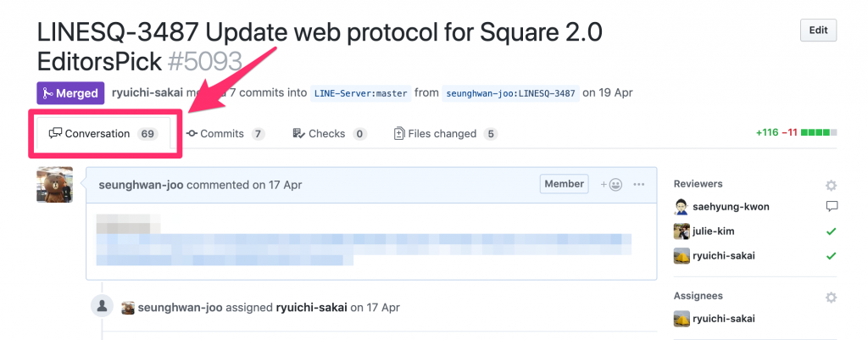Add emoji reaction to seunghwan-joo's comment
Image resolution: width=868 pixels, height=340 pixels.
[x=611, y=184]
